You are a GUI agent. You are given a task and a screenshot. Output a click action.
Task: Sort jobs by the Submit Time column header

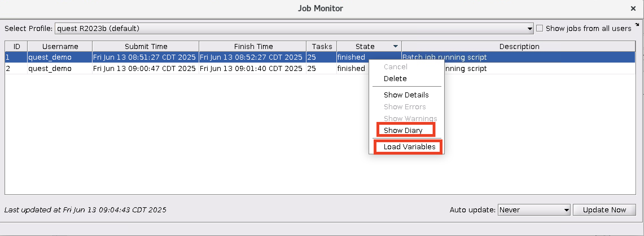[145, 46]
